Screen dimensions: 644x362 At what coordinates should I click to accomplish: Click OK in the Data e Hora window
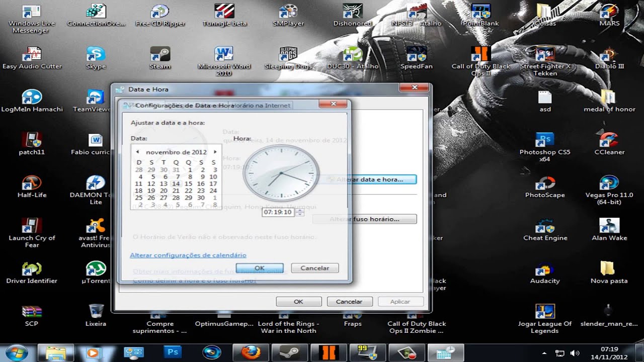tap(299, 302)
